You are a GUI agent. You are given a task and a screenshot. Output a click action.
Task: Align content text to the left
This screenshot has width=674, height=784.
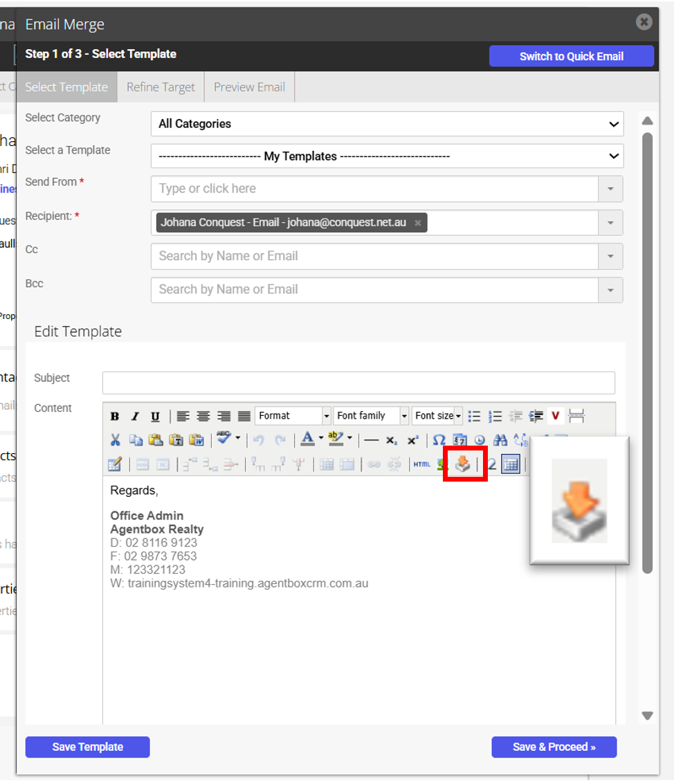tap(183, 416)
